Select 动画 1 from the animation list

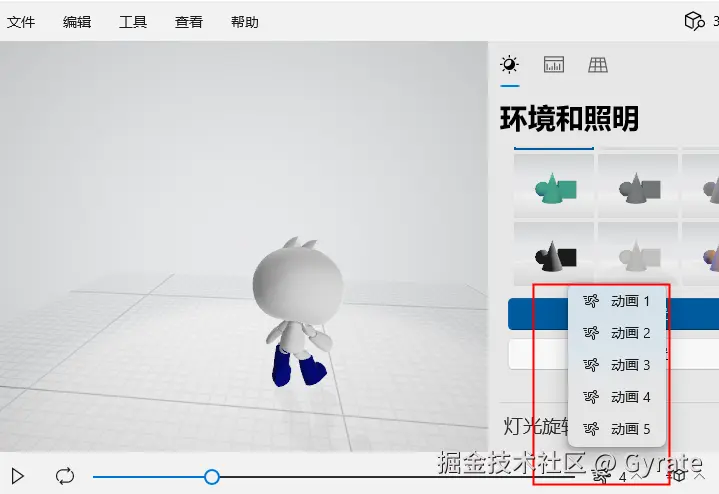tap(617, 301)
